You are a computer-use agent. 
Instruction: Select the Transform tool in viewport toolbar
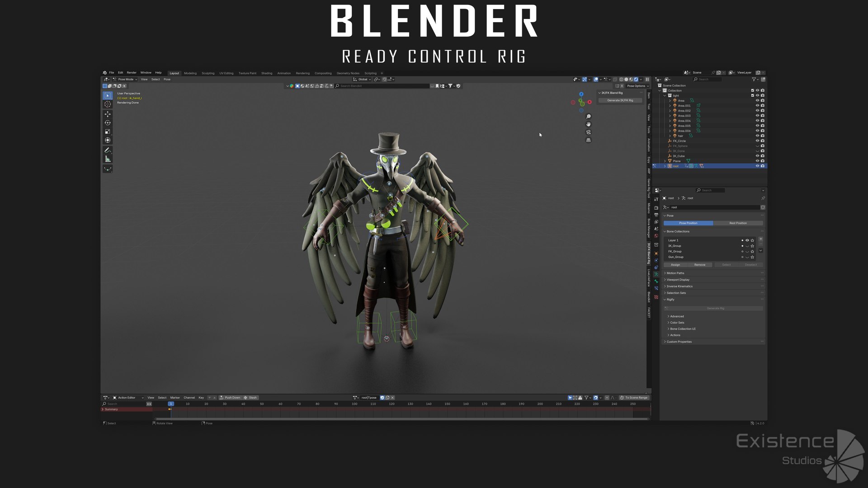108,140
